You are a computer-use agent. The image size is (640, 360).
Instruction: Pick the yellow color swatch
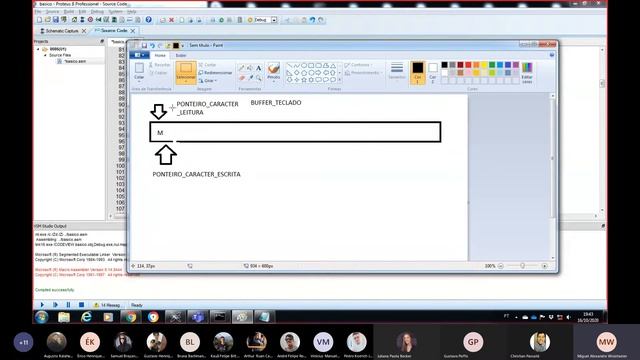pyautogui.click(x=484, y=64)
